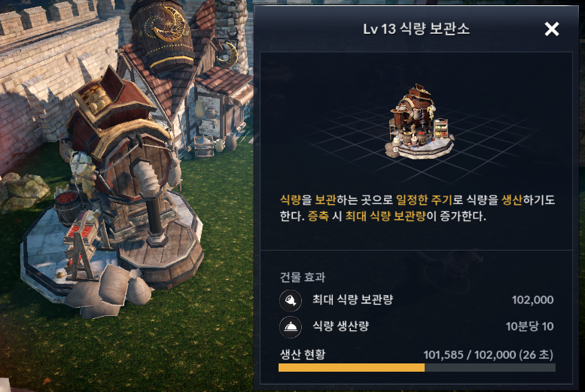Click the 최대 식량 보관량 label
Viewport: 585px width, 392px height.
[x=352, y=300]
